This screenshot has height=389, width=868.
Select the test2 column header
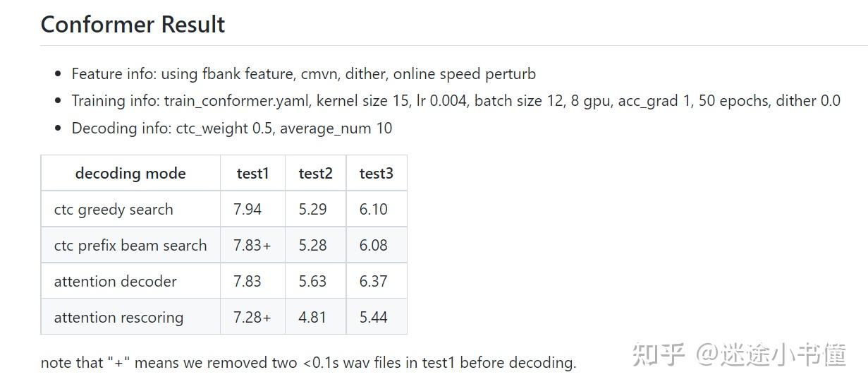pos(315,174)
